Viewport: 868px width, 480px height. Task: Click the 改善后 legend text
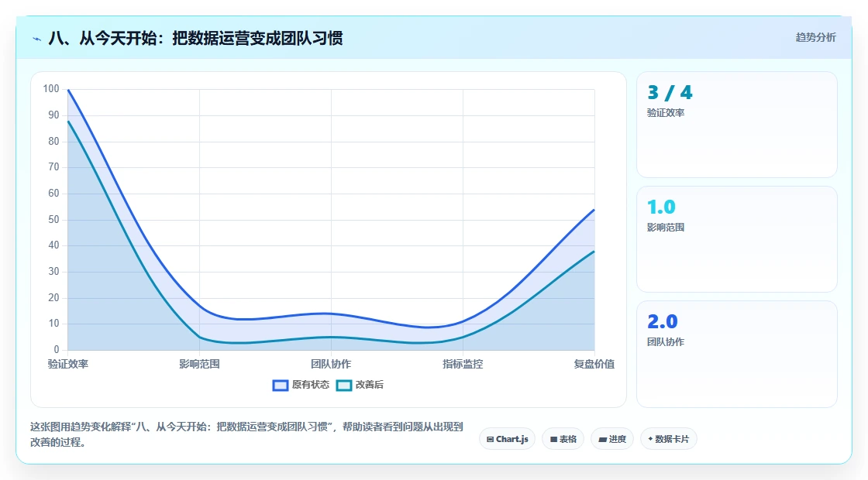tap(369, 385)
